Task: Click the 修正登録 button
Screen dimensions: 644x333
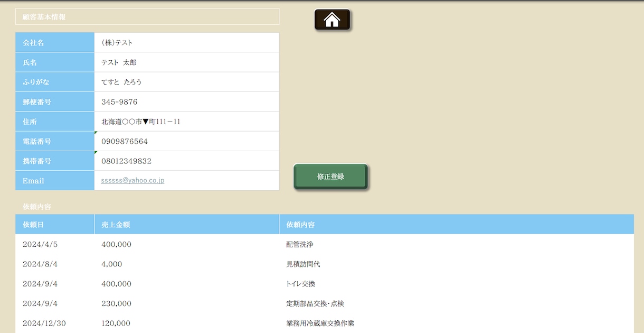Action: coord(330,177)
